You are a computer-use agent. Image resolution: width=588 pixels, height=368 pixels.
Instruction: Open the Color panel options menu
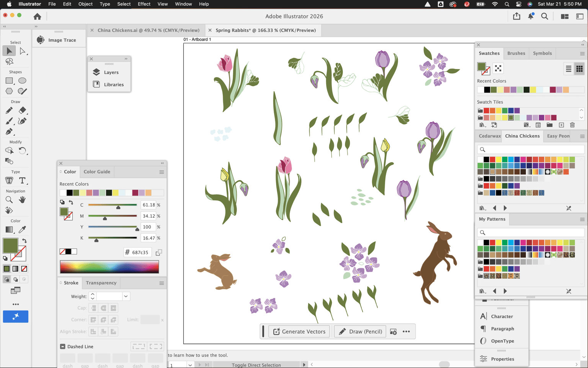pyautogui.click(x=162, y=172)
